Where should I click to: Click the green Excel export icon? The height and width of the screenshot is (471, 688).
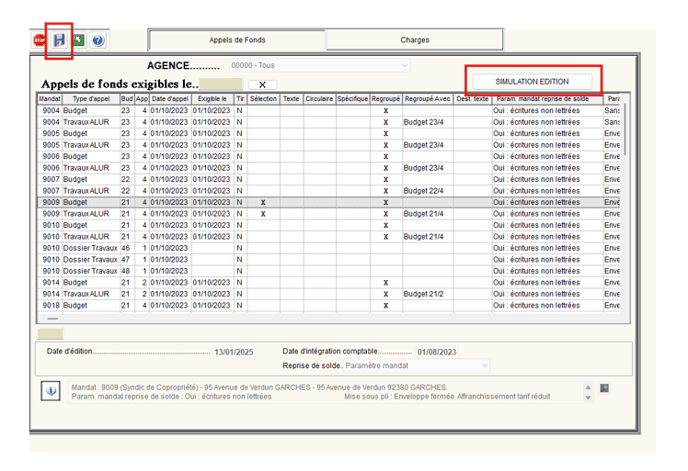[78, 40]
